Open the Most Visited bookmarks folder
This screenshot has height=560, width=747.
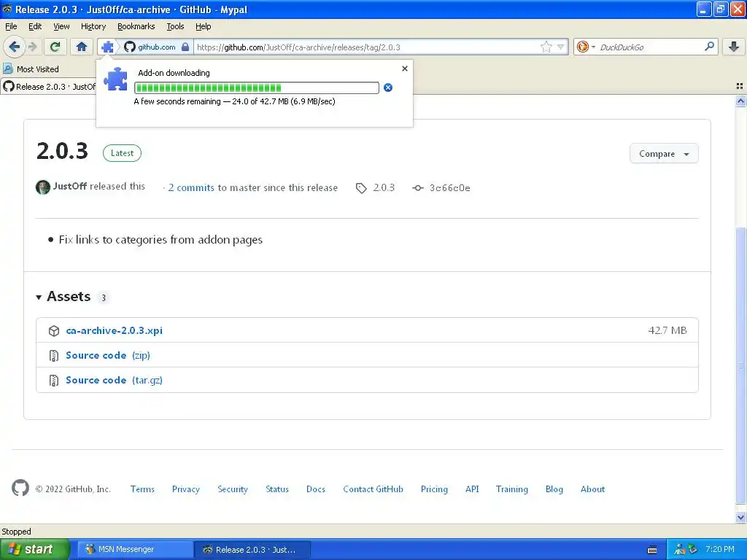tap(31, 69)
